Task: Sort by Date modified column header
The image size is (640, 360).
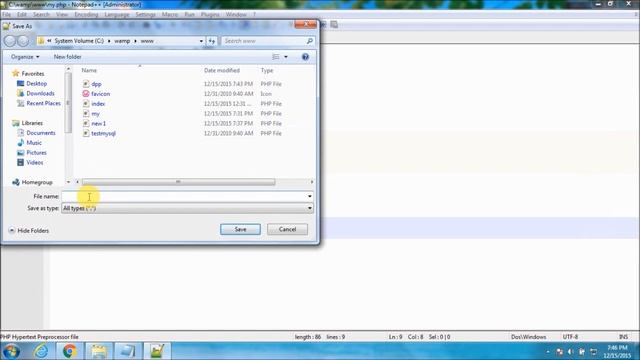Action: [x=222, y=70]
